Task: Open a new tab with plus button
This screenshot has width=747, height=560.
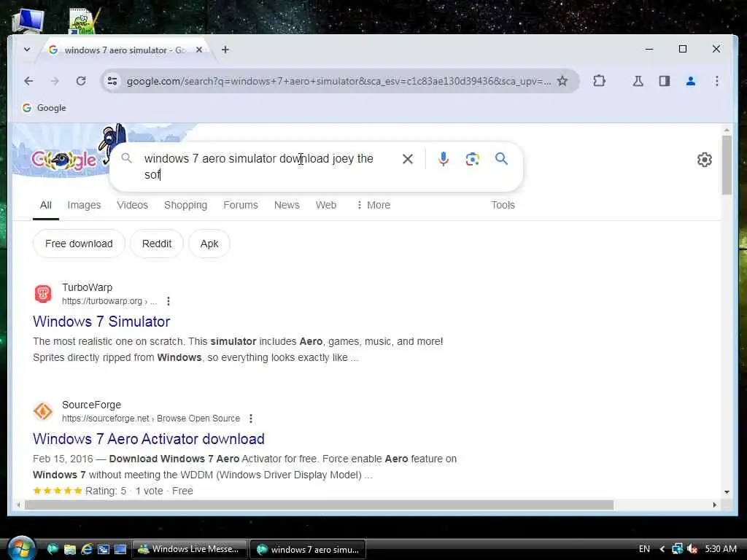Action: tap(225, 50)
